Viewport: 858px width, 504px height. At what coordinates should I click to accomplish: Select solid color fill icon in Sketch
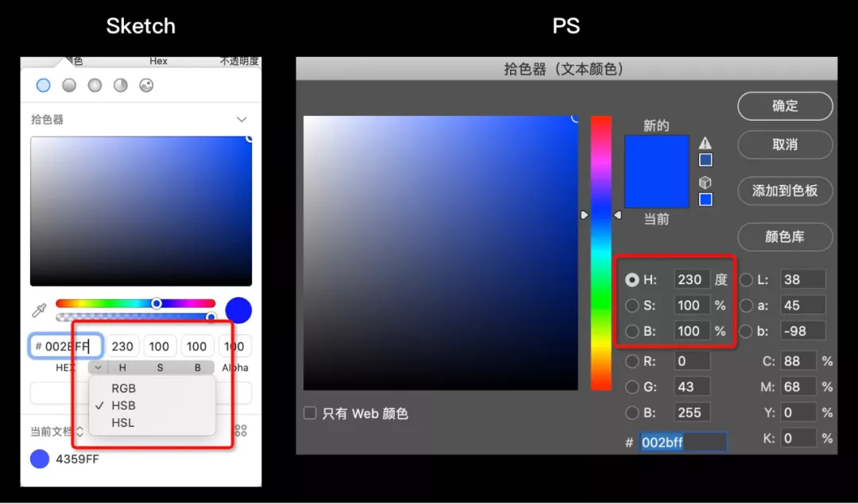[x=43, y=85]
